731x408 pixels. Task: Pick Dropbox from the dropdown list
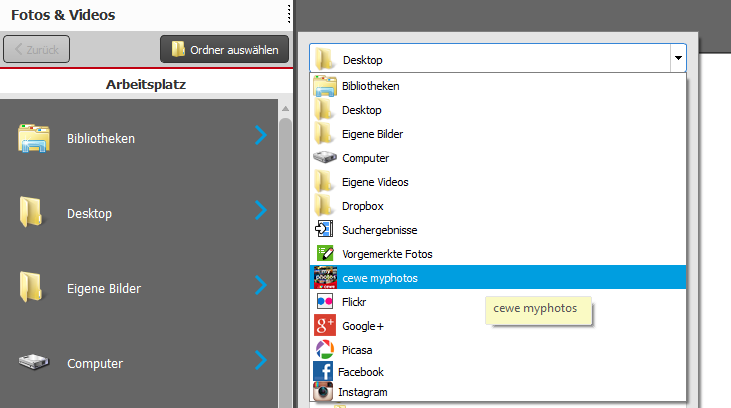click(x=498, y=206)
